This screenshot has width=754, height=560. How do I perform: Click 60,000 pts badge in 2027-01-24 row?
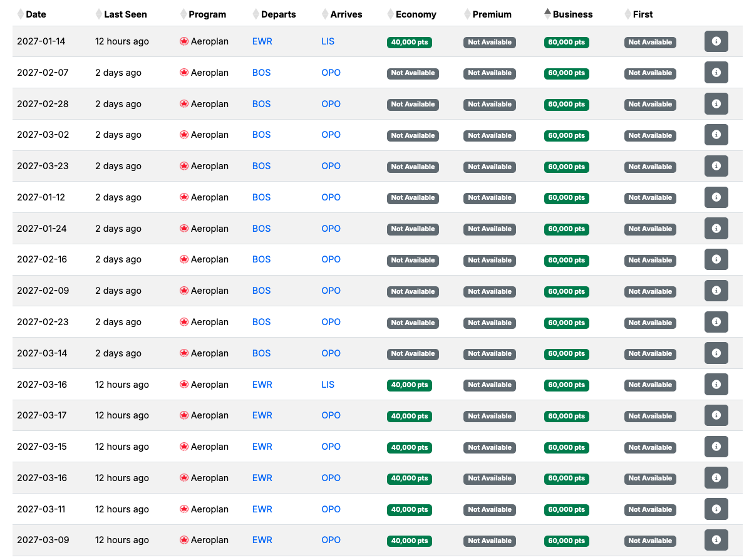[567, 229]
